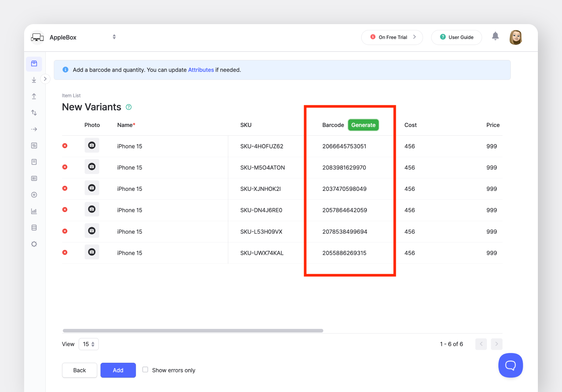The image size is (562, 392).
Task: Open the On Free Trial menu
Action: (x=392, y=37)
